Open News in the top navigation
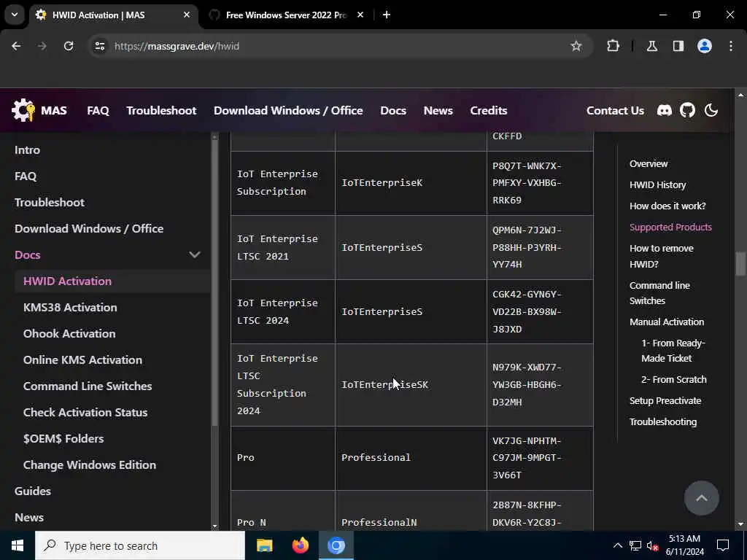This screenshot has width=747, height=560. click(x=438, y=111)
